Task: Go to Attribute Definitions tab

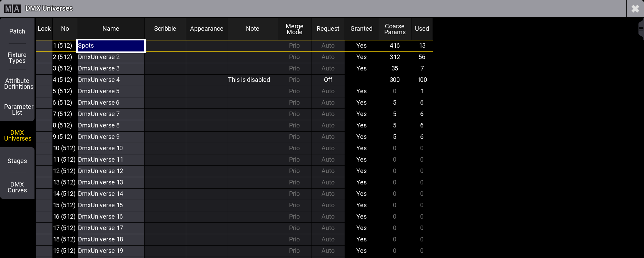Action: [x=17, y=84]
